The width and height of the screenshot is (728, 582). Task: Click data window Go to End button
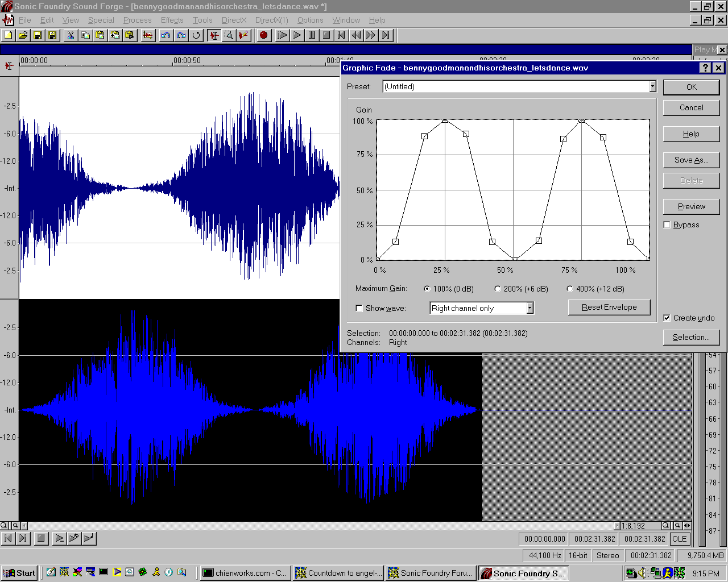[23, 538]
